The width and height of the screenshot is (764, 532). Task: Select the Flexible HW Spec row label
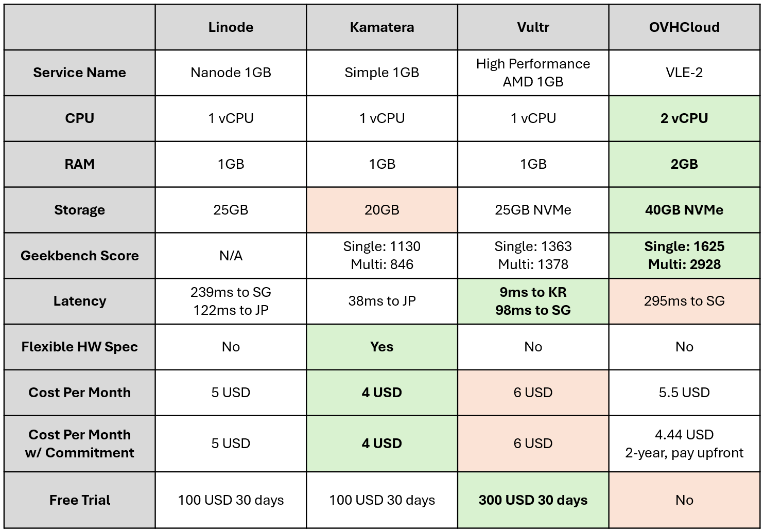coord(80,347)
